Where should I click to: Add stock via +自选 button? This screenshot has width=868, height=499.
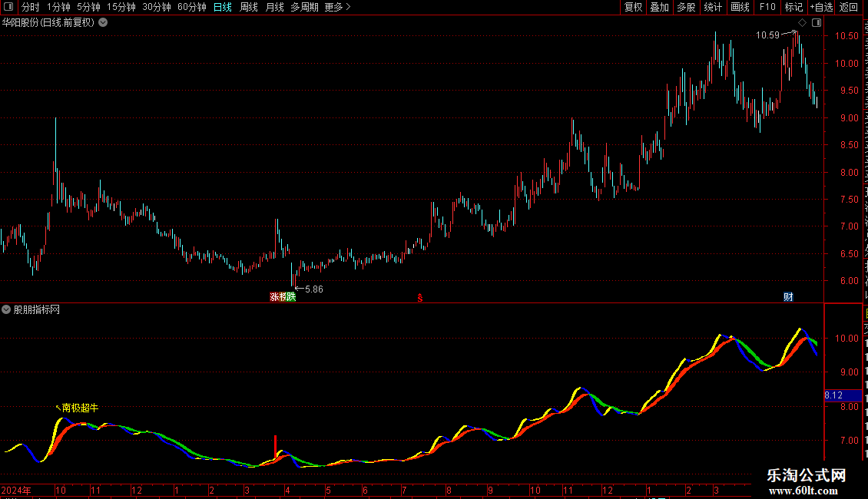click(821, 7)
